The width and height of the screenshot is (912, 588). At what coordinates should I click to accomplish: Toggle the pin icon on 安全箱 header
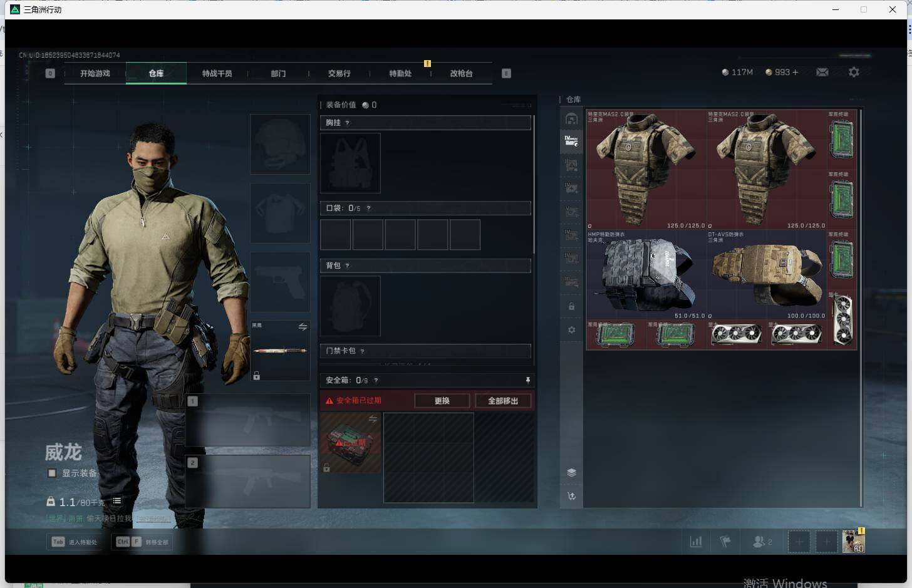click(x=527, y=380)
